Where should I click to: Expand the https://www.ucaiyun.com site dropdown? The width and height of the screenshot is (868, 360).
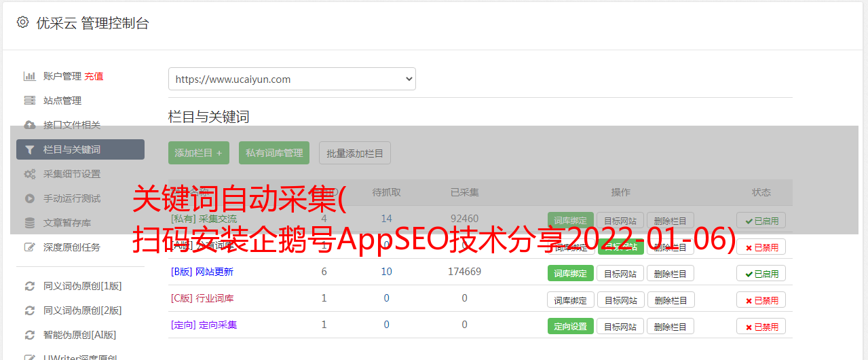(292, 79)
